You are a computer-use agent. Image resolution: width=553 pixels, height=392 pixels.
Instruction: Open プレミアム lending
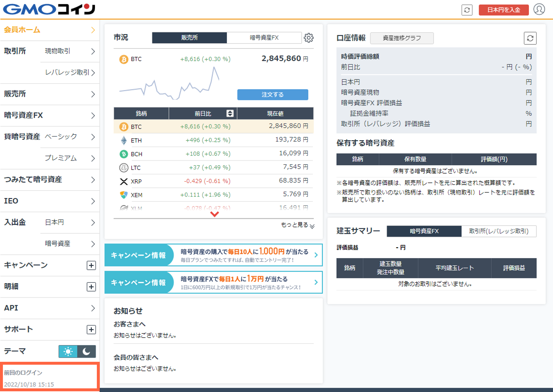(70, 158)
